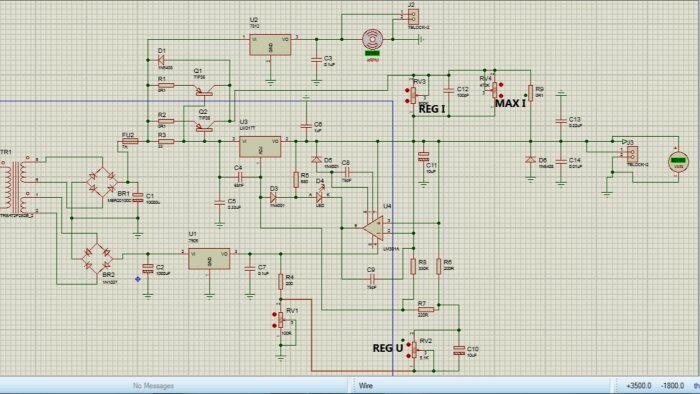Click RV4's upper red adjustment dot
The width and height of the screenshot is (700, 394).
[501, 85]
